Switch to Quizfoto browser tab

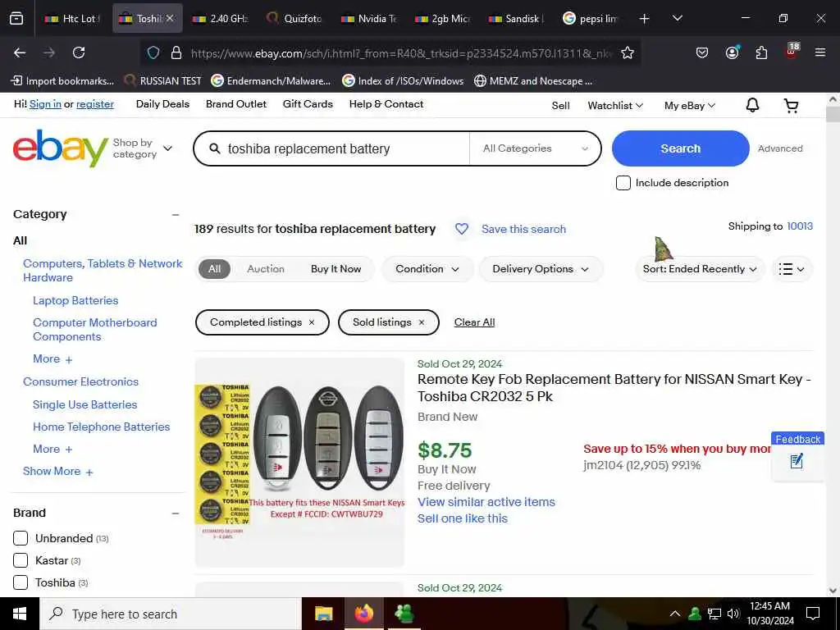pyautogui.click(x=294, y=19)
